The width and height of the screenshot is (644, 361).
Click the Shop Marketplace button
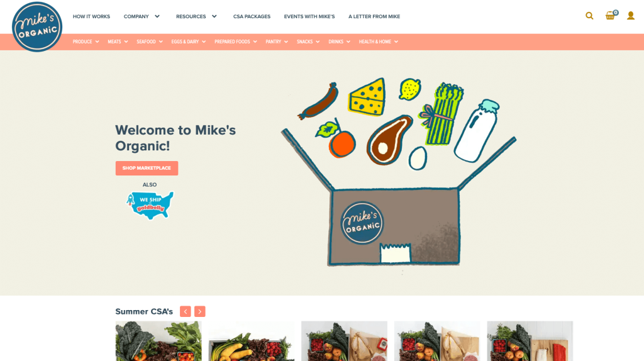click(147, 168)
